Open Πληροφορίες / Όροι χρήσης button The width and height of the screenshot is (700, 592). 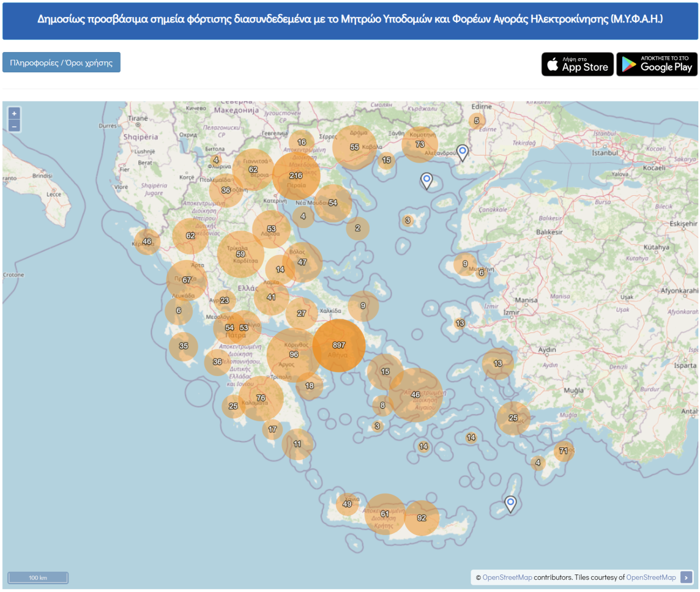point(61,62)
